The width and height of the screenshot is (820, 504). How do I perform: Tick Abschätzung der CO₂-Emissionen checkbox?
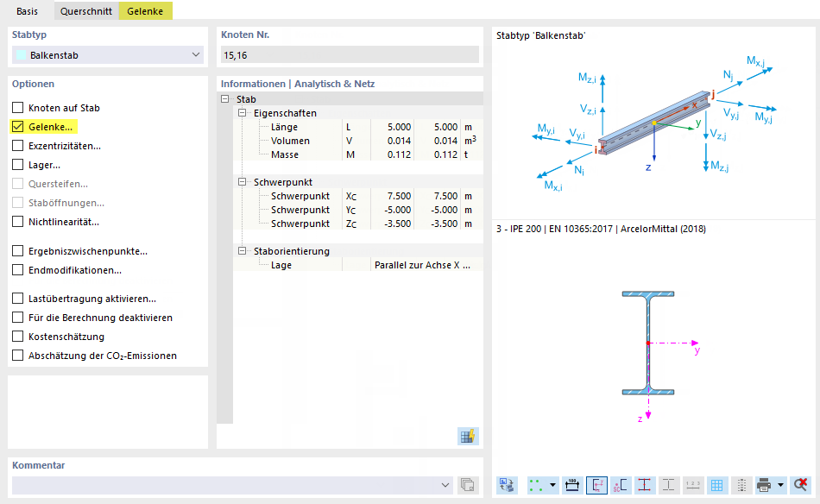pyautogui.click(x=18, y=356)
